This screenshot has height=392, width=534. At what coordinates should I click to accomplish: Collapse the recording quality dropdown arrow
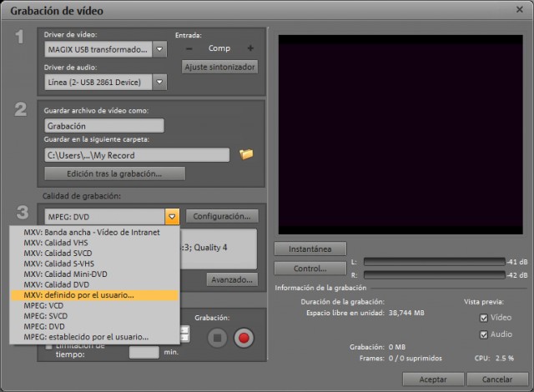pyautogui.click(x=172, y=217)
